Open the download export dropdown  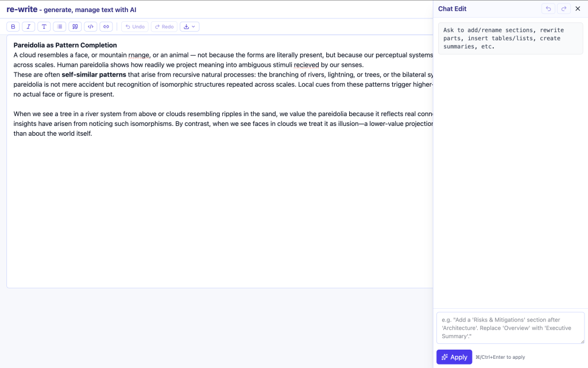pos(189,26)
